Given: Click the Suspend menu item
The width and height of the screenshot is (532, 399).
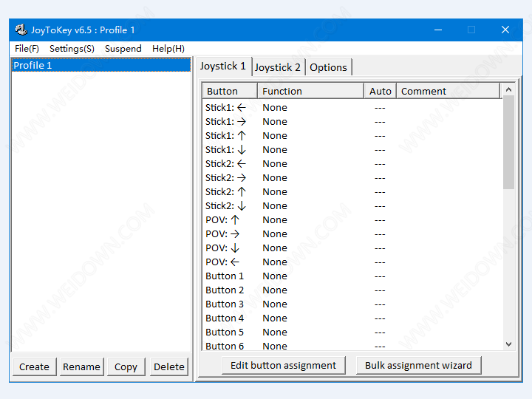Looking at the screenshot, I should [123, 49].
